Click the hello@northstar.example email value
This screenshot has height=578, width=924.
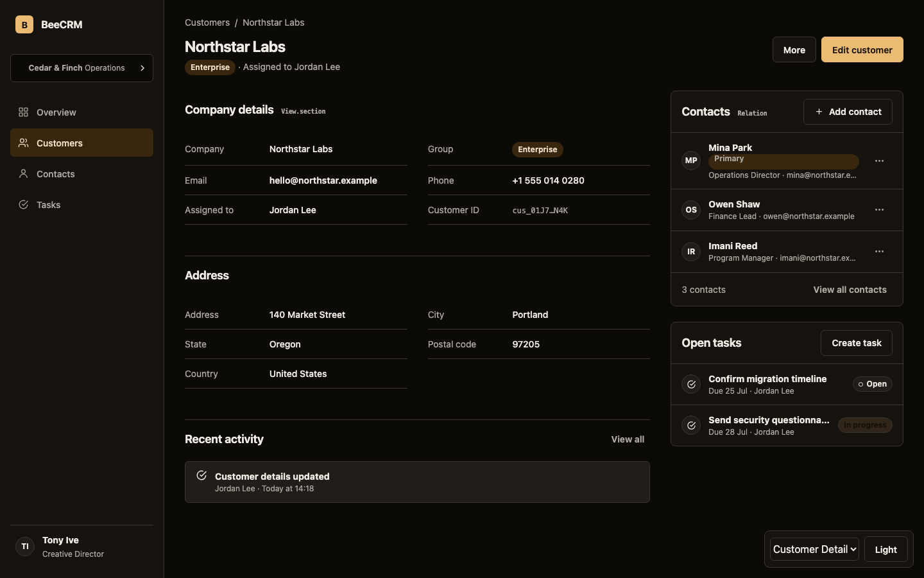(x=323, y=180)
